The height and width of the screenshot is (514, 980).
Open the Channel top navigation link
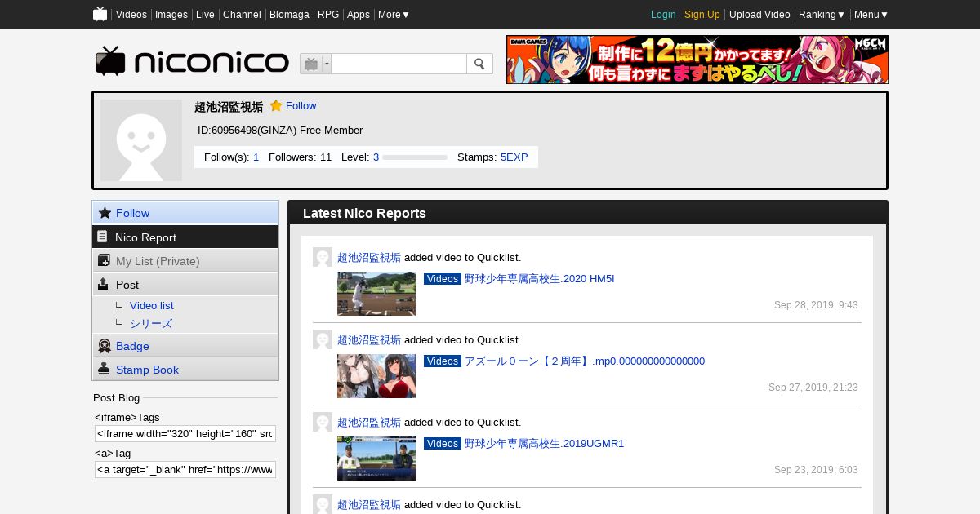(242, 15)
